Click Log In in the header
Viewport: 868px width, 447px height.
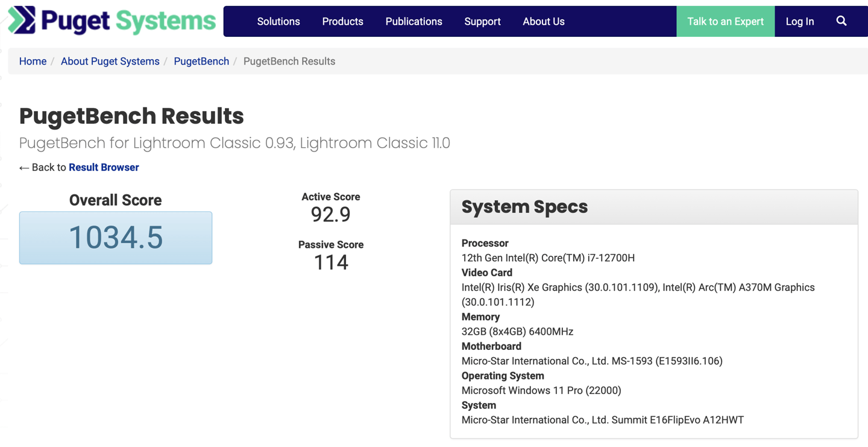tap(799, 22)
